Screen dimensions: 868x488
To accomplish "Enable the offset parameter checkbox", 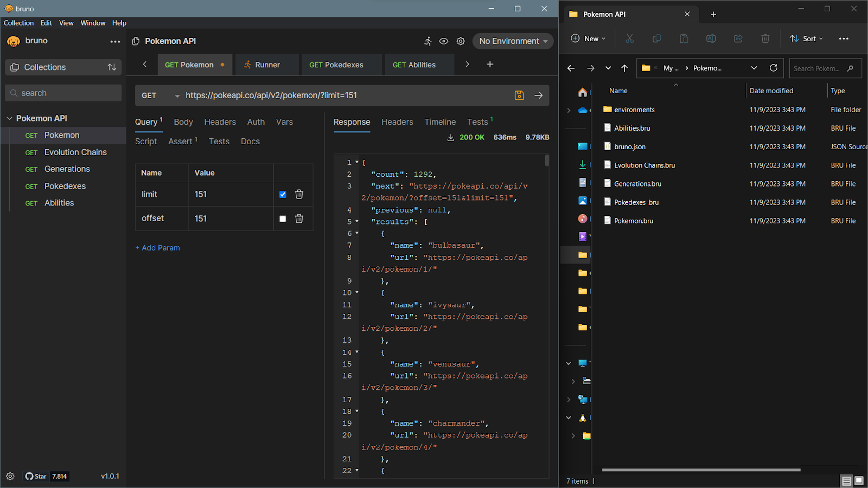I will (x=283, y=219).
